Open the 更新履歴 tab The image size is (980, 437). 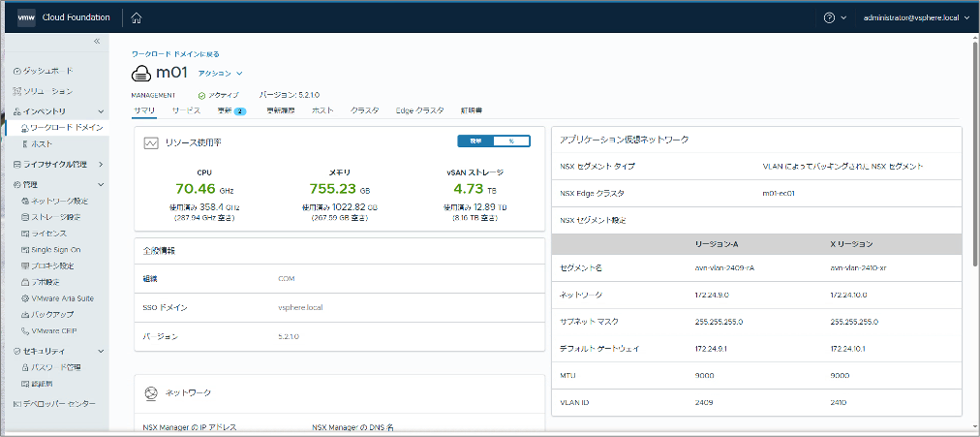pos(280,110)
